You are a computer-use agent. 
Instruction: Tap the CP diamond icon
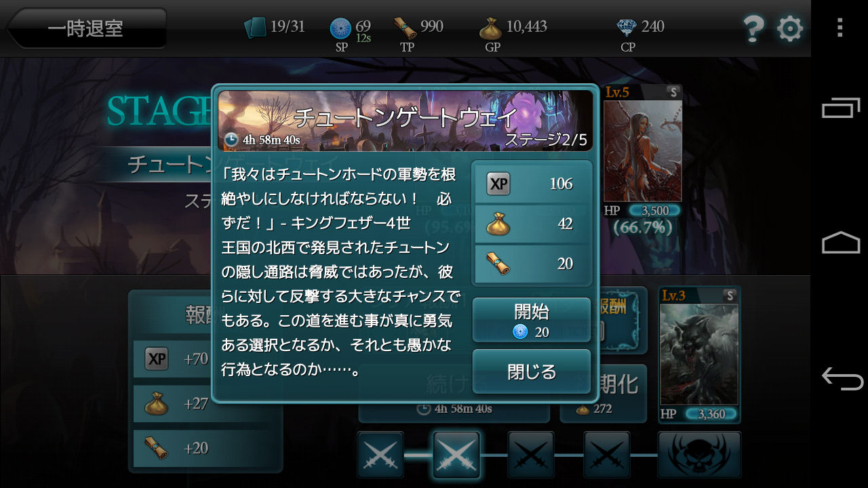click(x=627, y=28)
